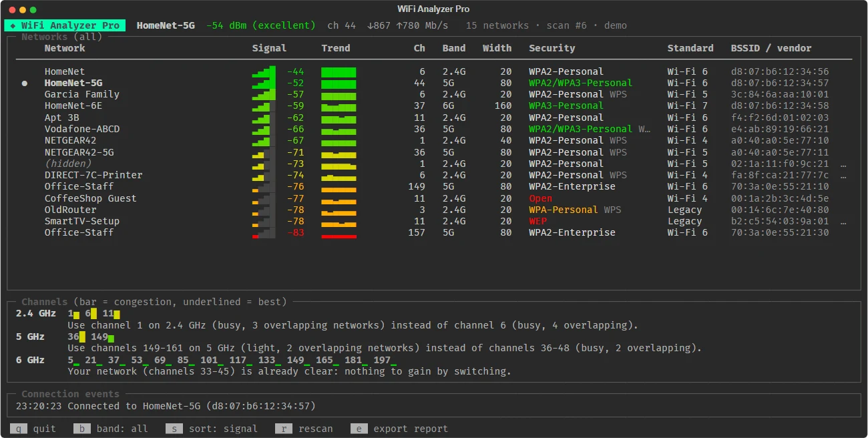Click the red trend line for Office-Staff channel 157
This screenshot has height=438, width=868.
coord(339,236)
